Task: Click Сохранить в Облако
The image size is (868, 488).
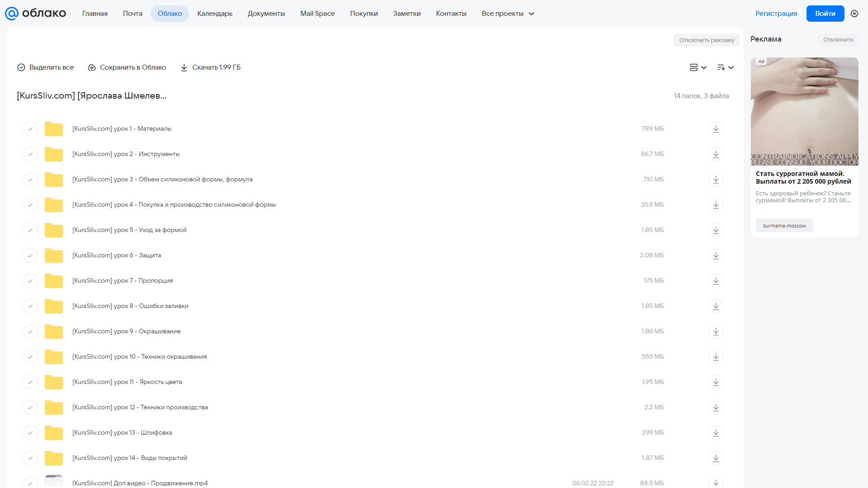Action: 127,67
